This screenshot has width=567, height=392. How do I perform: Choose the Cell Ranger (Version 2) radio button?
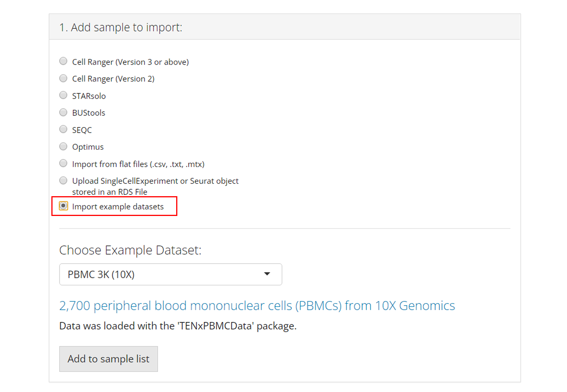[x=64, y=78]
